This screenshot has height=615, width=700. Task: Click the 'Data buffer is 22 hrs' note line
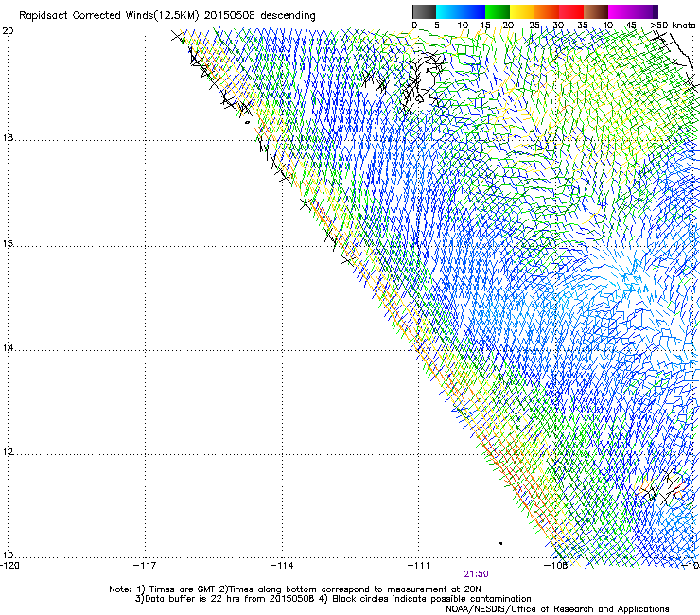(x=333, y=599)
